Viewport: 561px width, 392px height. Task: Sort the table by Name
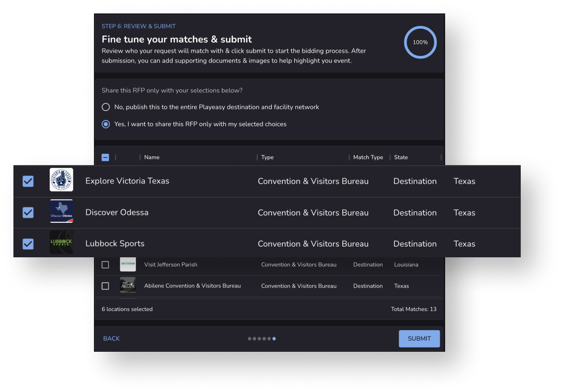(x=152, y=157)
